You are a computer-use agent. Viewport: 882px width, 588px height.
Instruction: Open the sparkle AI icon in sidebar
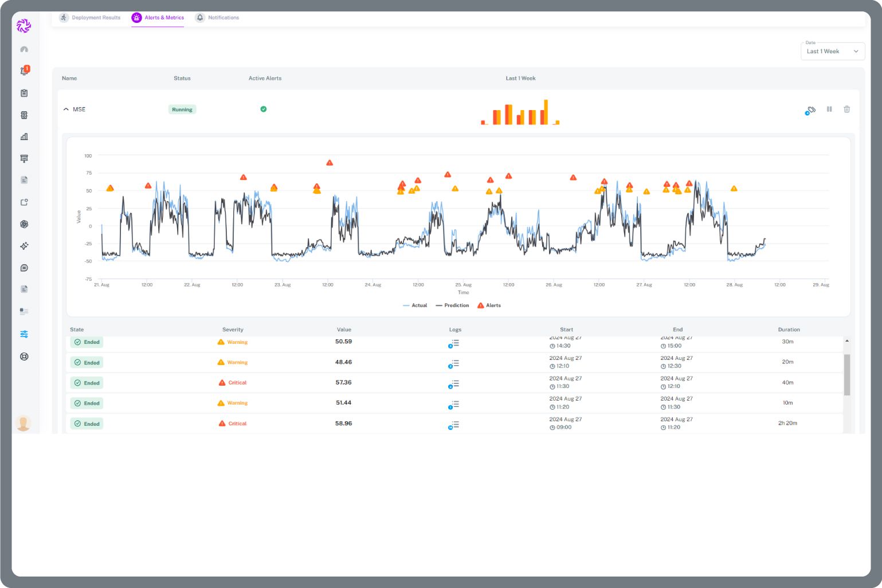(24, 246)
